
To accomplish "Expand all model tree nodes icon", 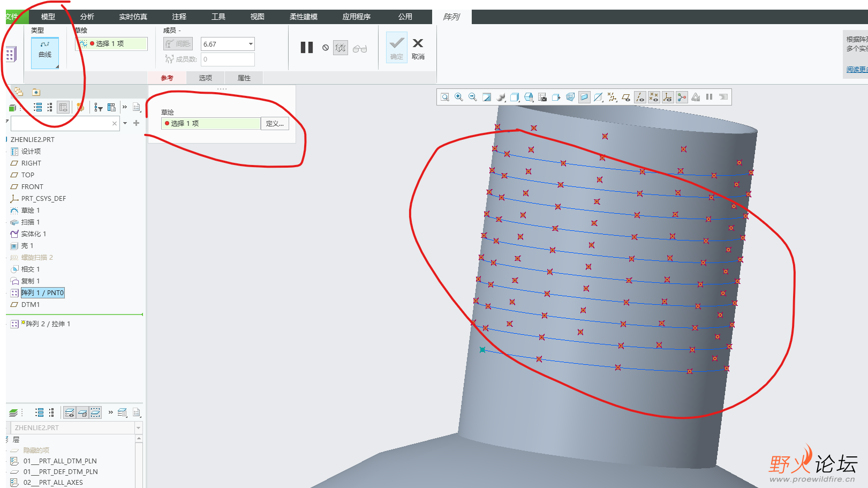I will (x=37, y=108).
